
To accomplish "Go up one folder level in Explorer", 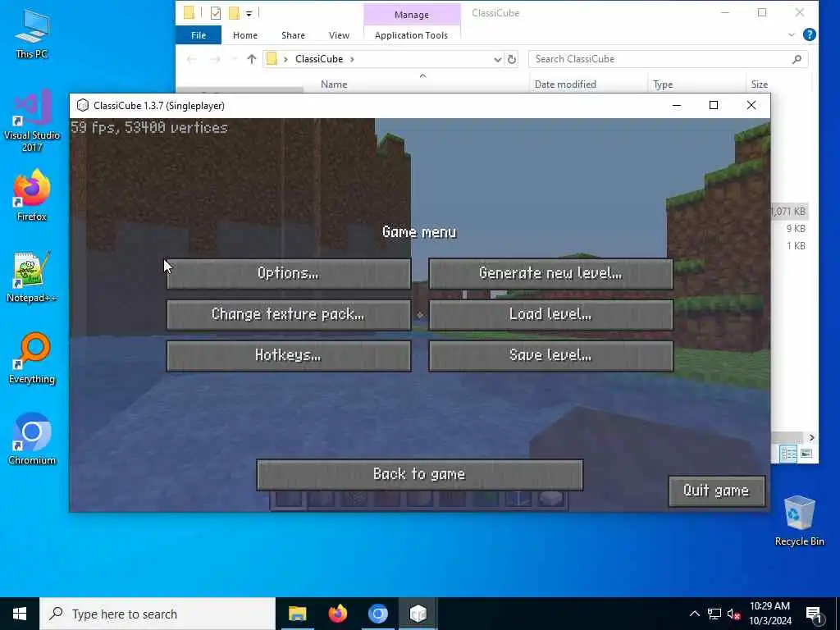I will click(252, 59).
